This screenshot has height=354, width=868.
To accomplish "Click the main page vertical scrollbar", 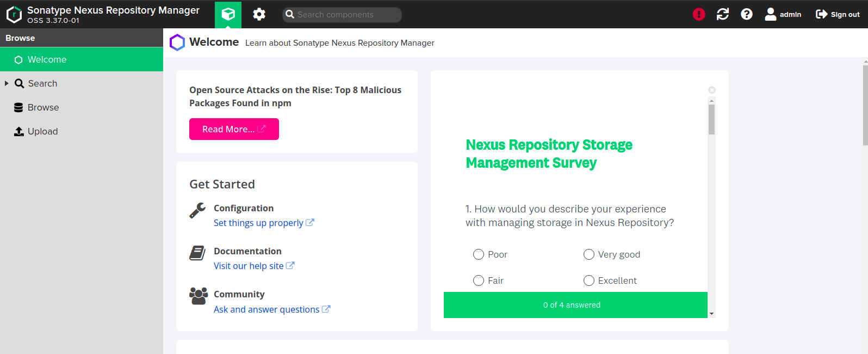I will click(865, 106).
